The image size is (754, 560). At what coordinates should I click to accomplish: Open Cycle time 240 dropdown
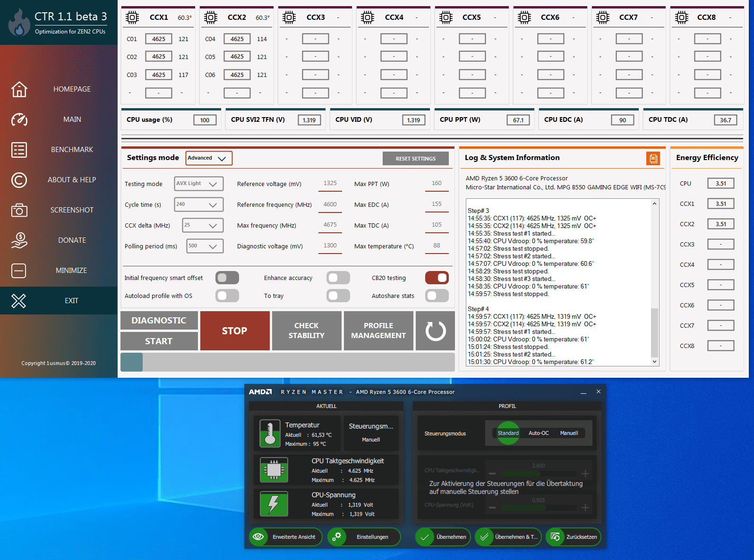tap(198, 204)
